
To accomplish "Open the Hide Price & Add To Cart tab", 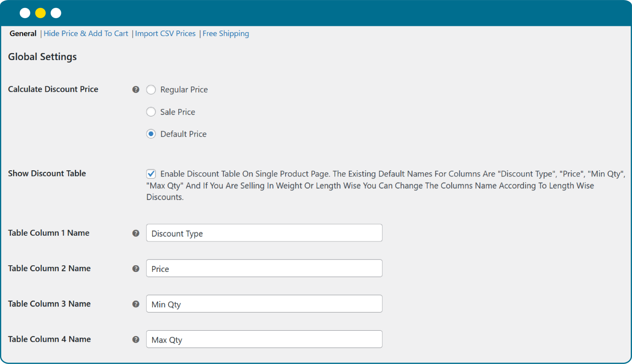I will [86, 34].
